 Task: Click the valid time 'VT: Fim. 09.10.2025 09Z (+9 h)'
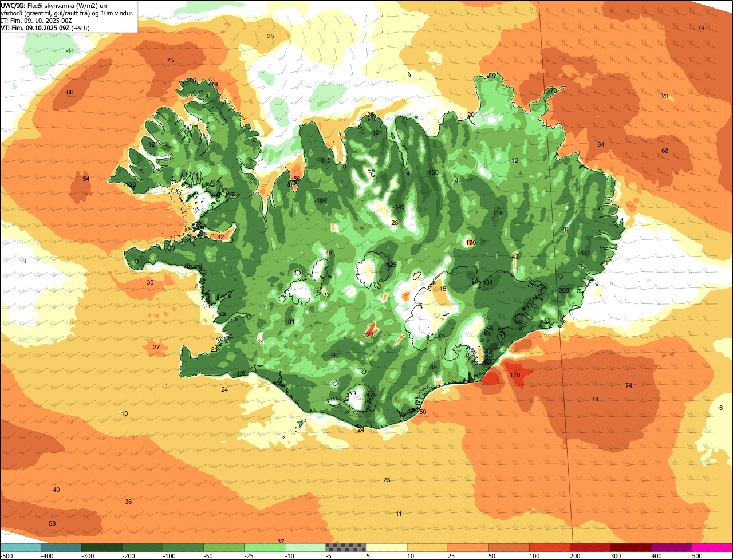[x=45, y=27]
